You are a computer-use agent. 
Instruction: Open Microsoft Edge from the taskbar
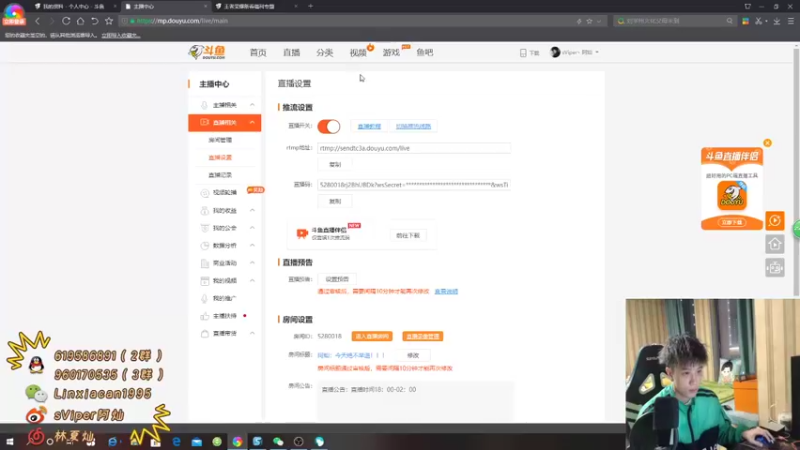click(177, 441)
